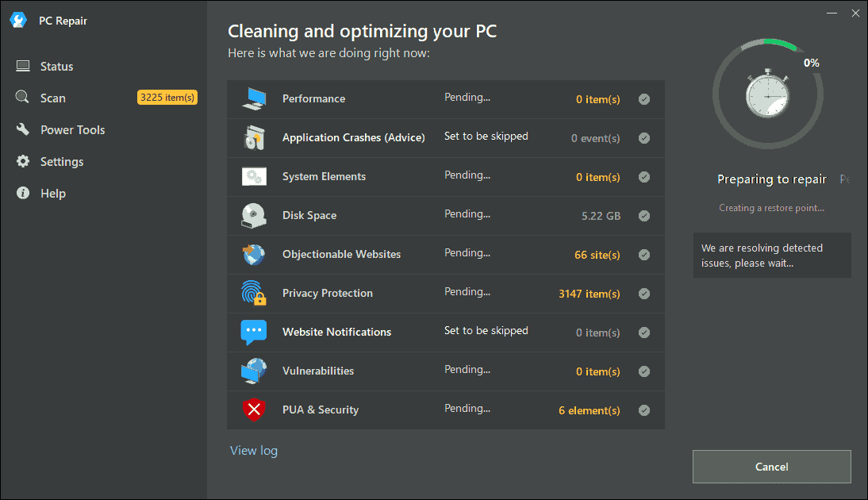Click the Website Notifications chat icon
868x500 pixels.
(254, 333)
